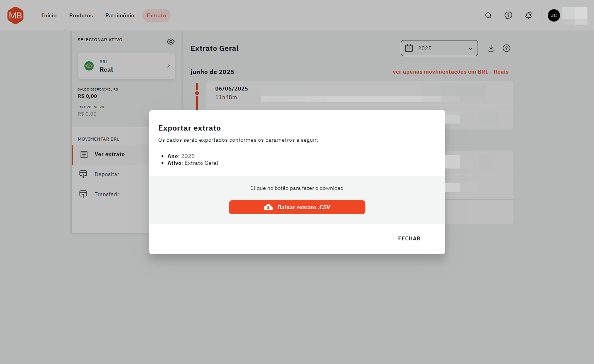Click the cloud download icon on button

tap(268, 207)
